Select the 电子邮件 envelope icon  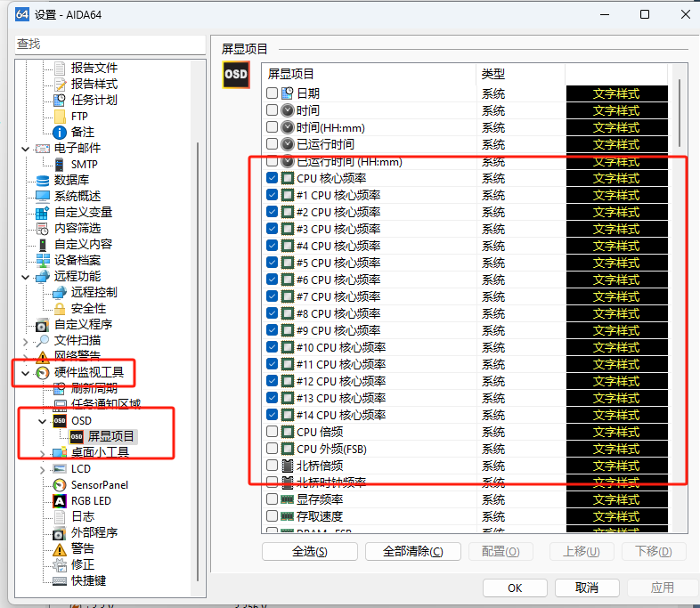(43, 148)
